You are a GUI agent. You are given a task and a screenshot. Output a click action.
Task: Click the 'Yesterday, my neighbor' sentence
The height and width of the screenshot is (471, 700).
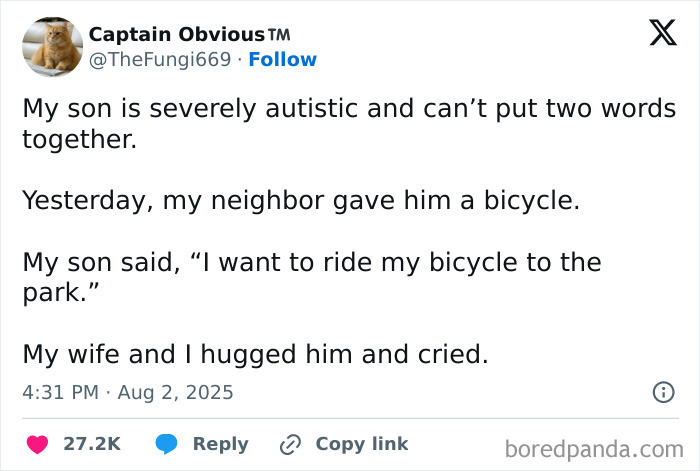click(x=301, y=200)
